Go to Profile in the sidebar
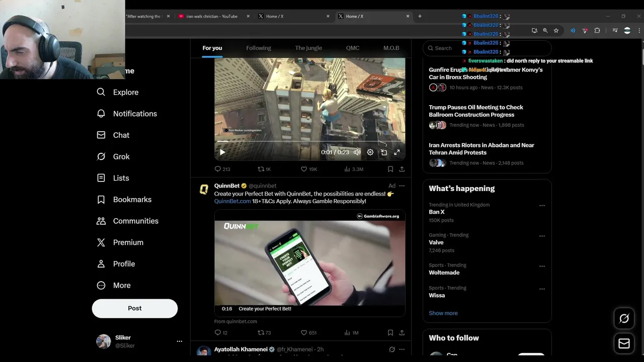Image resolution: width=644 pixels, height=362 pixels. coord(116,264)
